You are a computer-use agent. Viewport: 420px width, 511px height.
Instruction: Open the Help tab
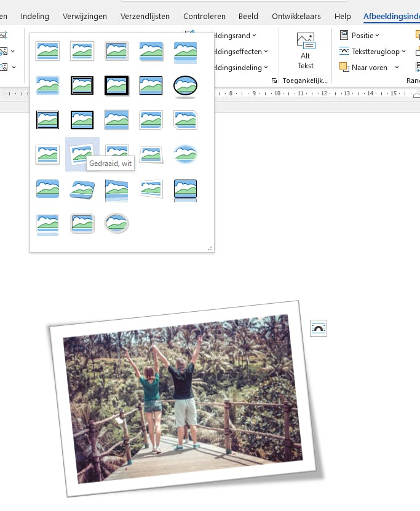point(343,16)
